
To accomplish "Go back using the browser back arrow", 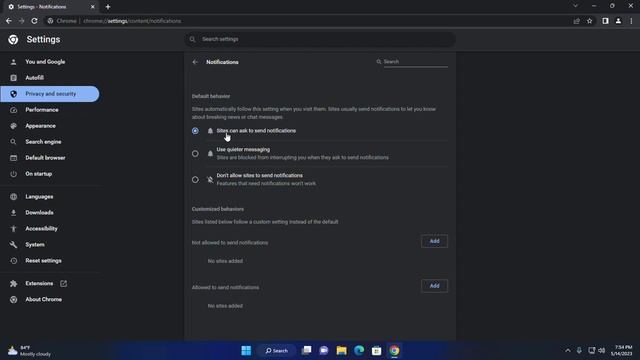I will pos(9,21).
